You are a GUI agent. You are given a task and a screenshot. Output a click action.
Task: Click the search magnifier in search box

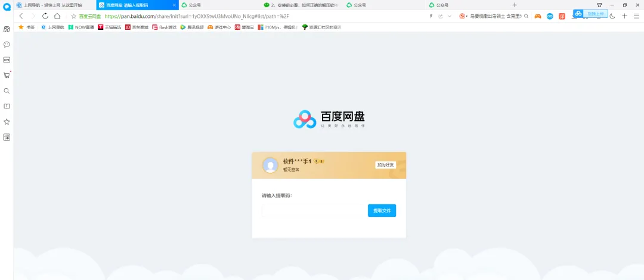point(526,16)
